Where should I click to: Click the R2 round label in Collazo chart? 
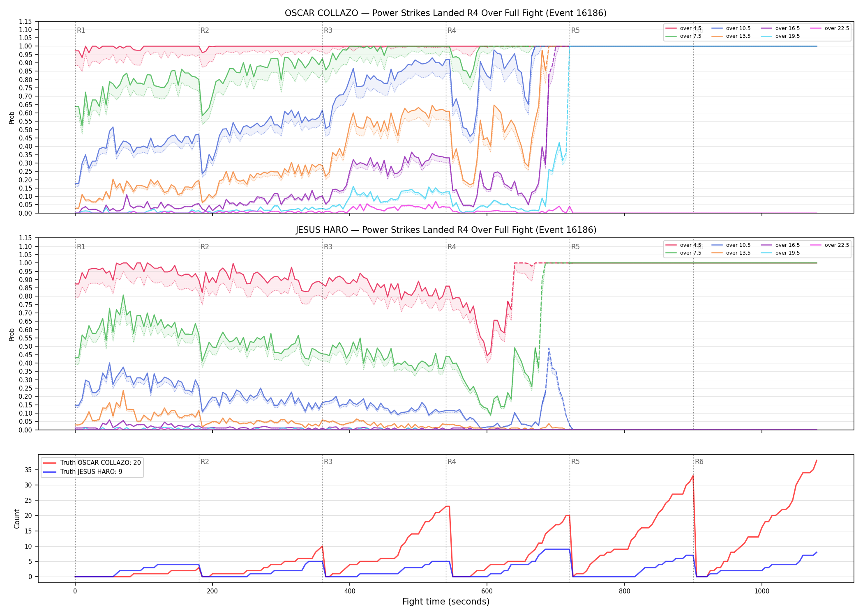pyautogui.click(x=205, y=30)
